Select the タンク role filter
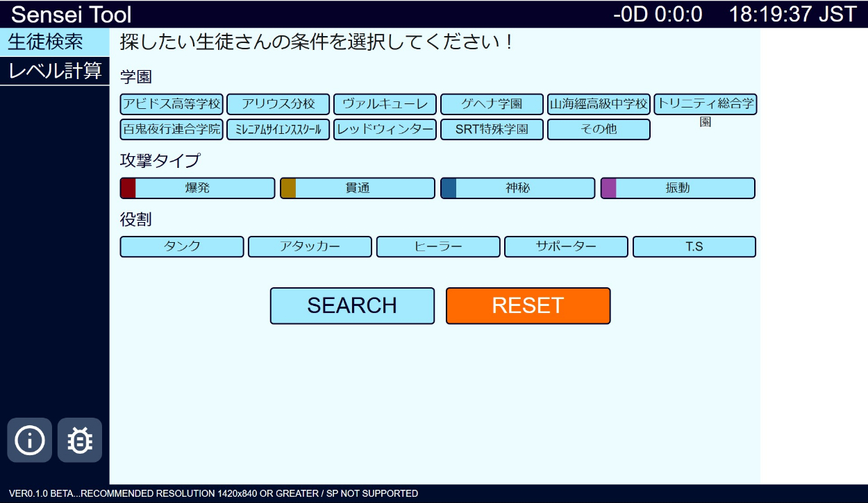The width and height of the screenshot is (868, 503). point(182,247)
